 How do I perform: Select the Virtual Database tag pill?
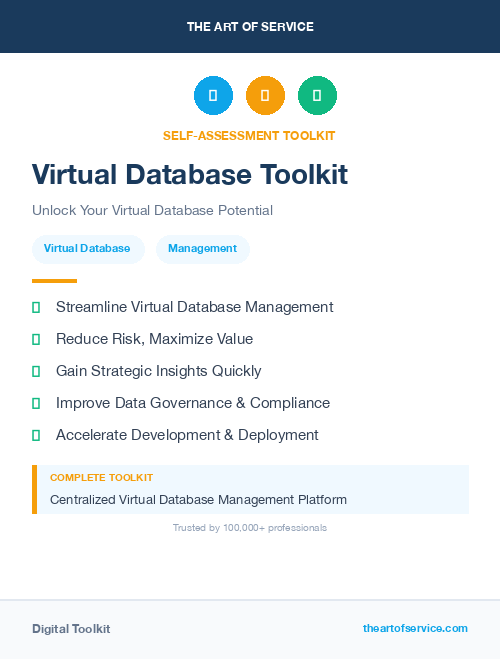click(x=88, y=249)
